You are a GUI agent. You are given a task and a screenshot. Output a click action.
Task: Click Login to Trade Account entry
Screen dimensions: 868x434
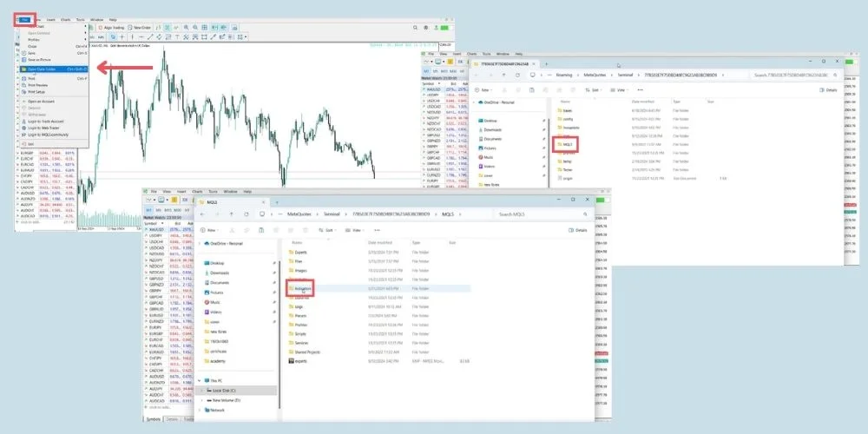tap(46, 122)
